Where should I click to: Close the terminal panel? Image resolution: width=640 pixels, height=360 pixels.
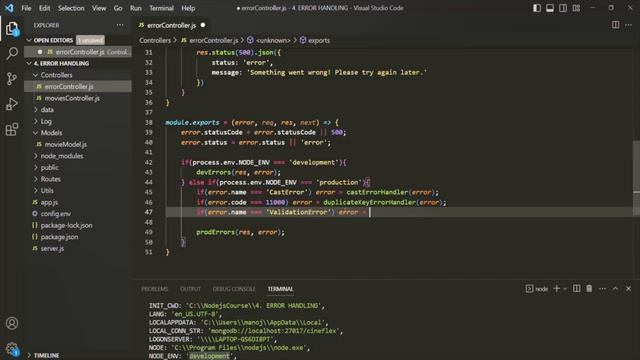[x=629, y=289]
